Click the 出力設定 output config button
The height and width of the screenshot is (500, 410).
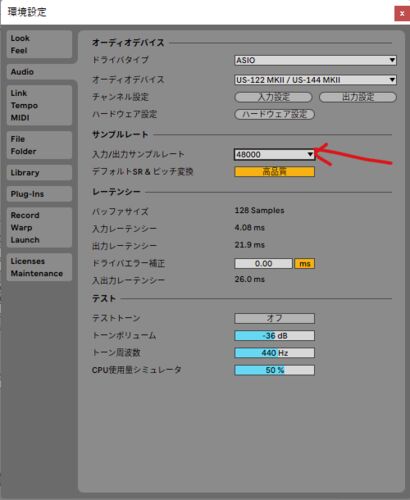point(358,97)
